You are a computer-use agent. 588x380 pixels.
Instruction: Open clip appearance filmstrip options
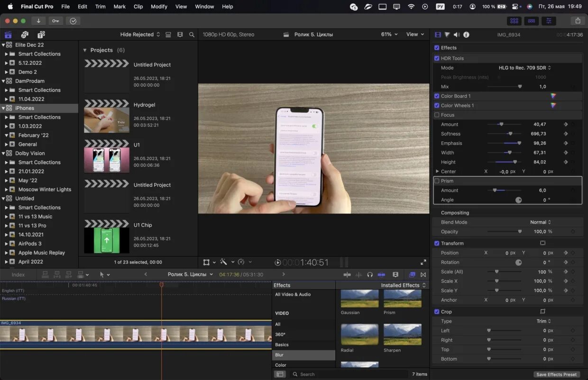[x=180, y=35]
